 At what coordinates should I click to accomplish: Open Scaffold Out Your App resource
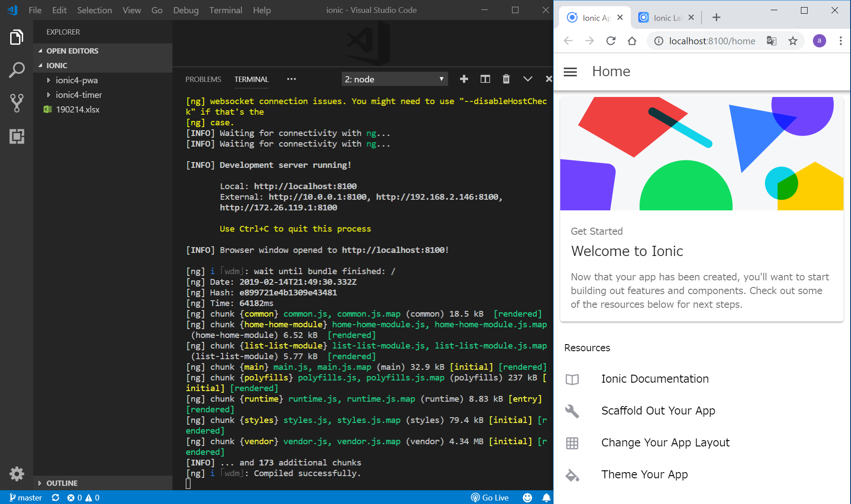[702, 411]
